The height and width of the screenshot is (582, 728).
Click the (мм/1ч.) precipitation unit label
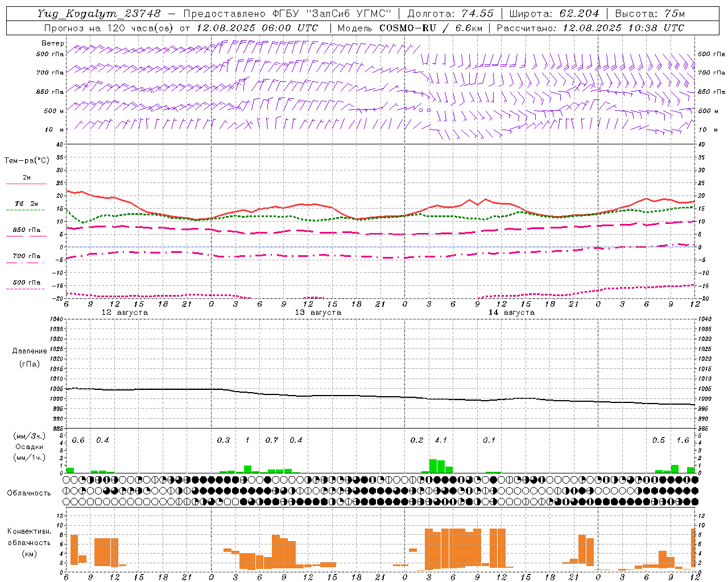[29, 458]
